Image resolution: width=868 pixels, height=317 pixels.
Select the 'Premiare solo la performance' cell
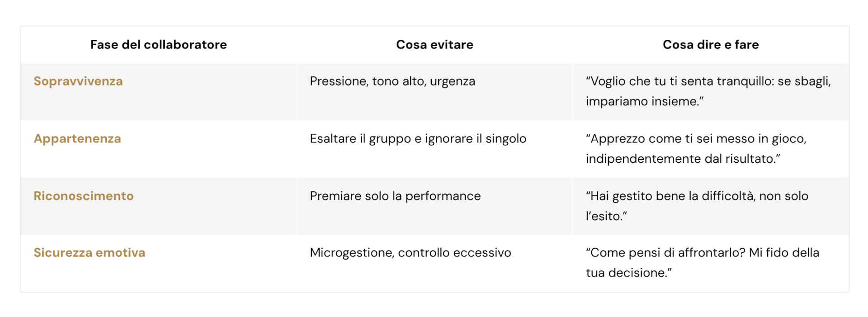[395, 196]
